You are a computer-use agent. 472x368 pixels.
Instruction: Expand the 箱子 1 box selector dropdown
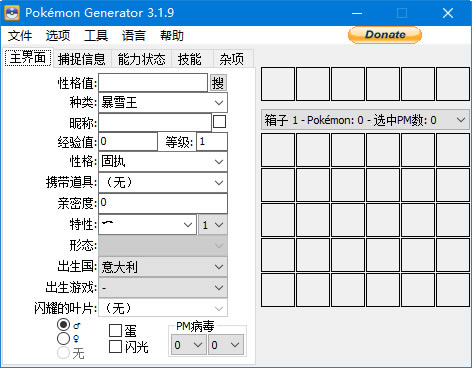pyautogui.click(x=365, y=120)
